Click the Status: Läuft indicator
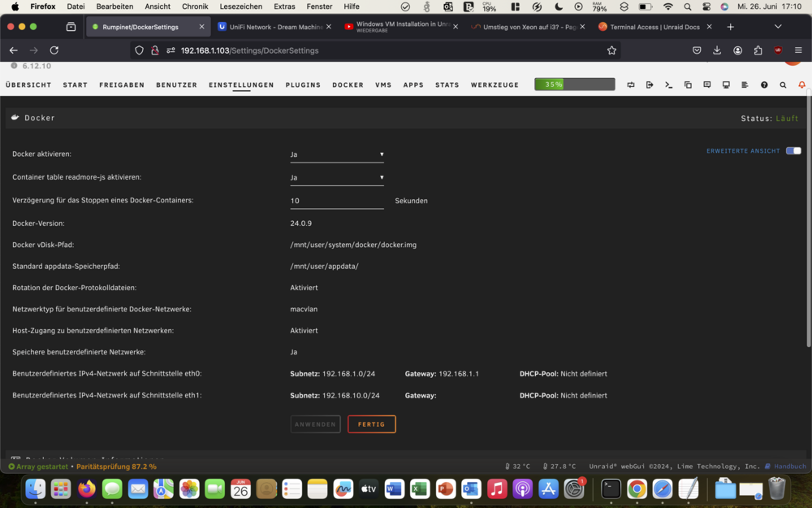Viewport: 812px width, 508px height. coord(770,118)
